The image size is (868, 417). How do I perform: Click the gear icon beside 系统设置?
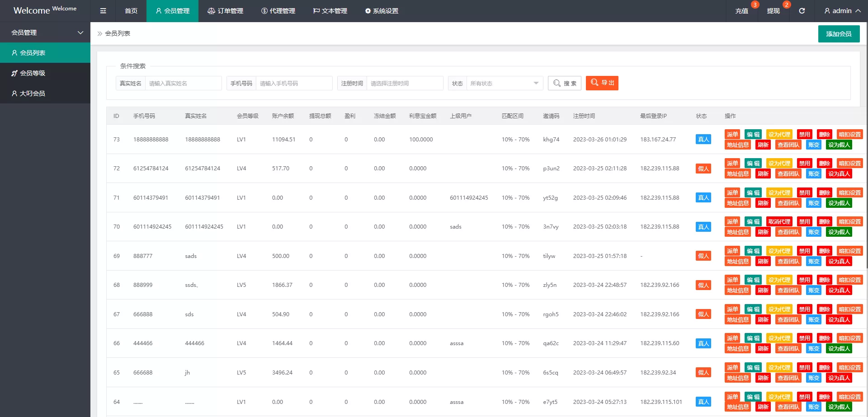(x=368, y=11)
